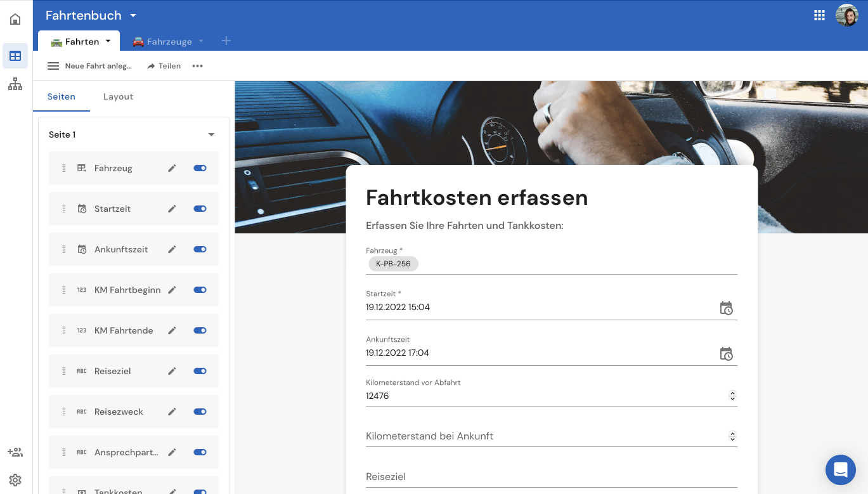Click the Kilometerstand vor Abfahrt number stepper
This screenshot has width=868, height=494.
(732, 396)
